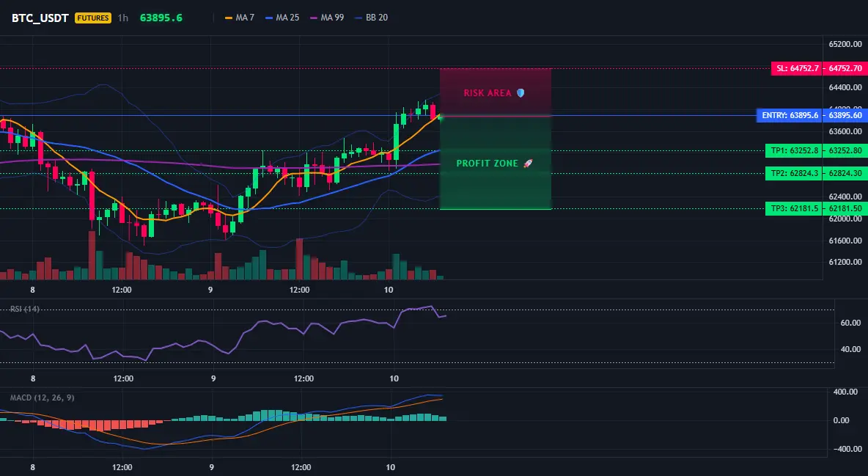Viewport: 868px width, 476px height.
Task: Click the blue ENTRY: 63895.6 label
Action: [x=790, y=115]
